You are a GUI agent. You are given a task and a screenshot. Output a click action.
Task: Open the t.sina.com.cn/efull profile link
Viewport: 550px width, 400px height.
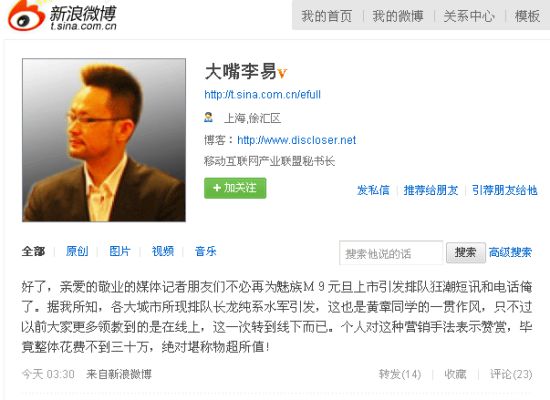tap(262, 94)
